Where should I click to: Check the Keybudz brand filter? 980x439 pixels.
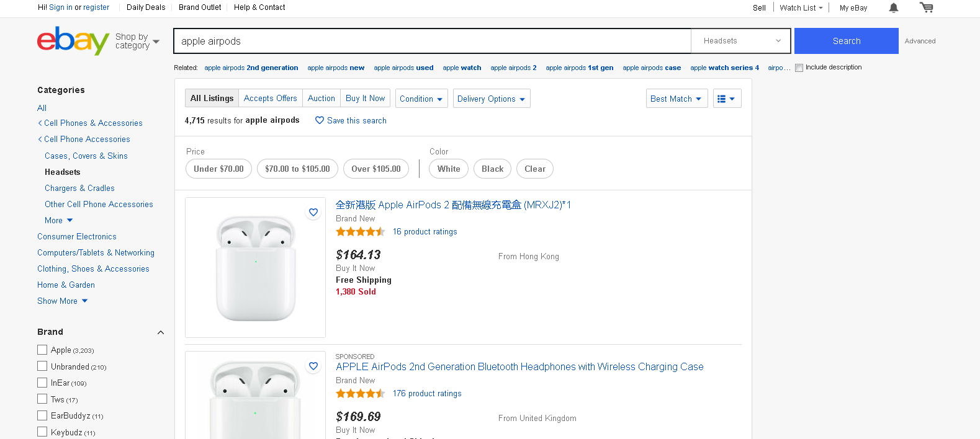point(42,432)
